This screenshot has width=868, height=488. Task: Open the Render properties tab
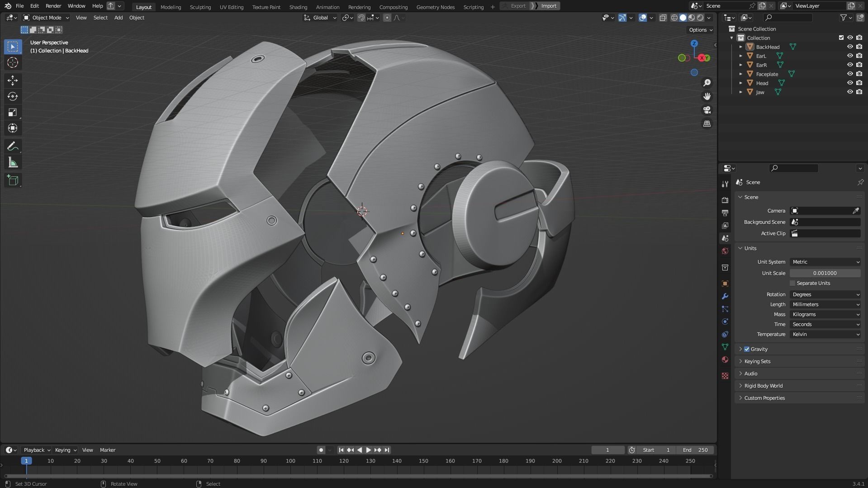pos(725,200)
